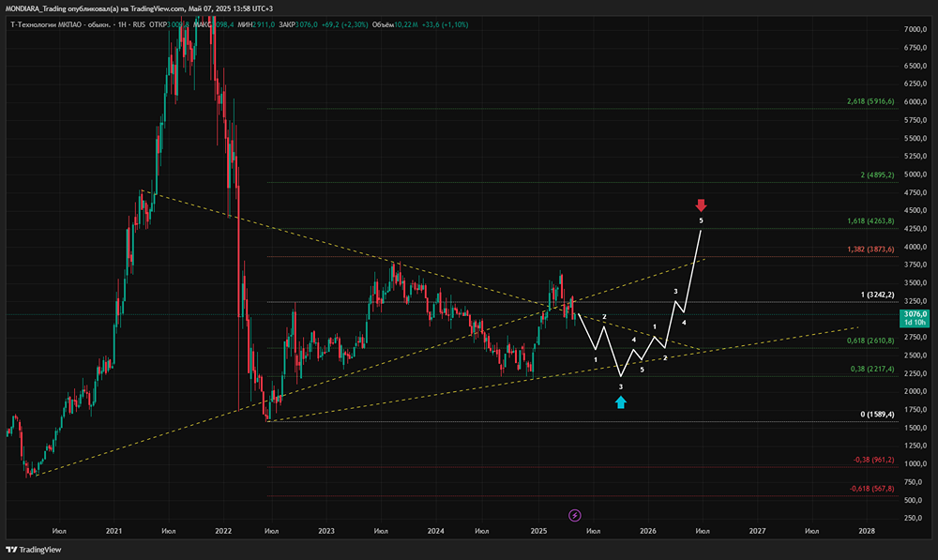This screenshot has width=938, height=560.
Task: Click the Объём 10,22M volume value
Action: coord(395,24)
